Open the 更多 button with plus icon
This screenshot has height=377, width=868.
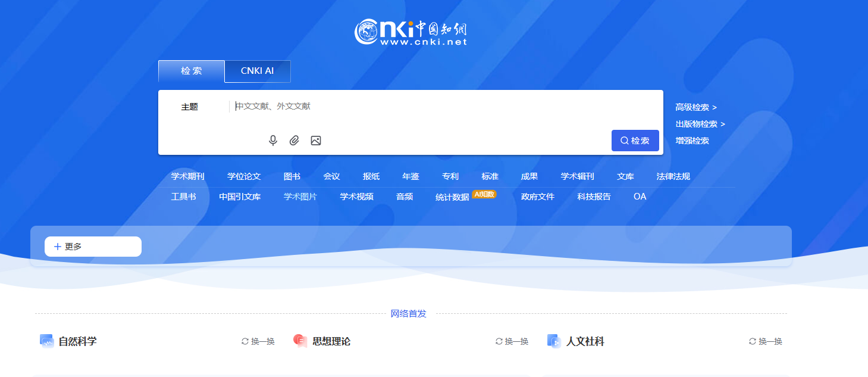(x=93, y=247)
